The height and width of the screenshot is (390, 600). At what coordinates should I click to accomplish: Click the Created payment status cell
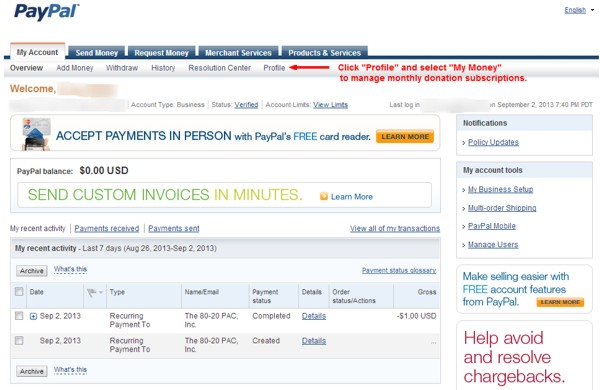click(266, 341)
